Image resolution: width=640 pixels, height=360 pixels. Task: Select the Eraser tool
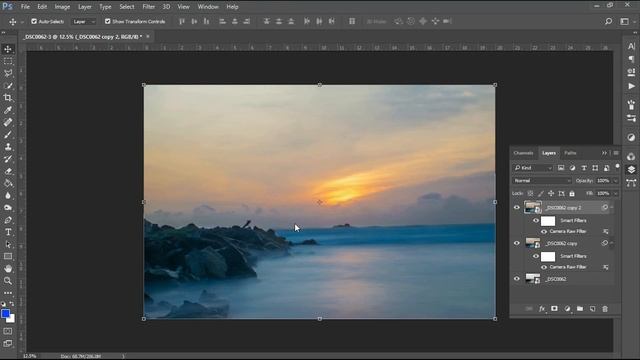pos(8,171)
